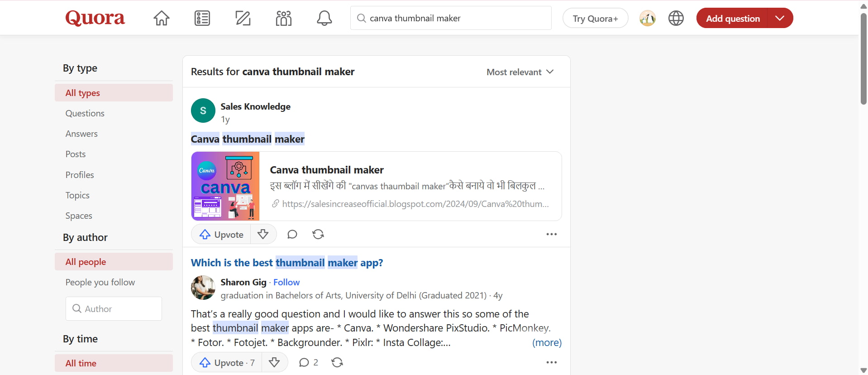Click the Canva thumbnail maker card heading
Image resolution: width=868 pixels, height=375 pixels.
click(327, 170)
